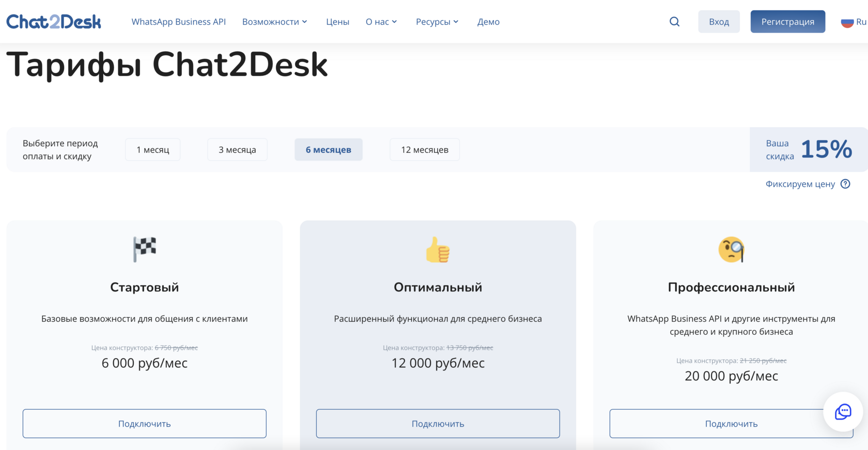Expand the О нас dropdown menu
This screenshot has height=450, width=868.
[x=381, y=22]
